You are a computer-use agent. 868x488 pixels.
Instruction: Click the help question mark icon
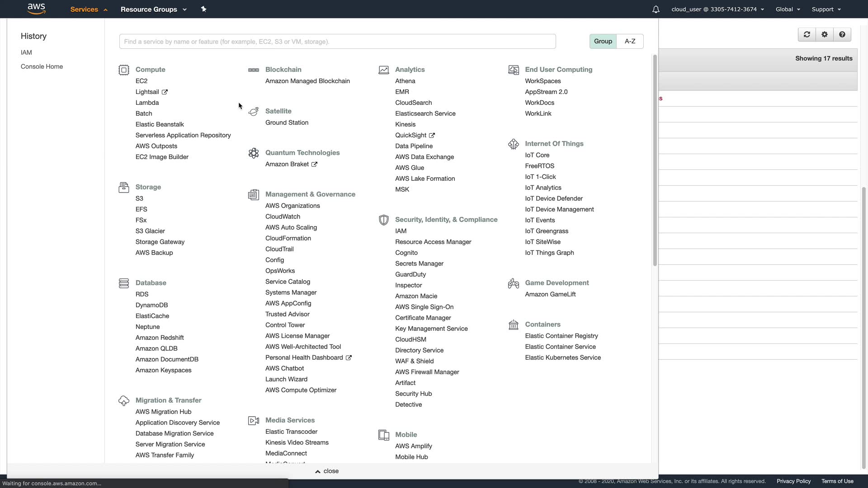point(842,35)
